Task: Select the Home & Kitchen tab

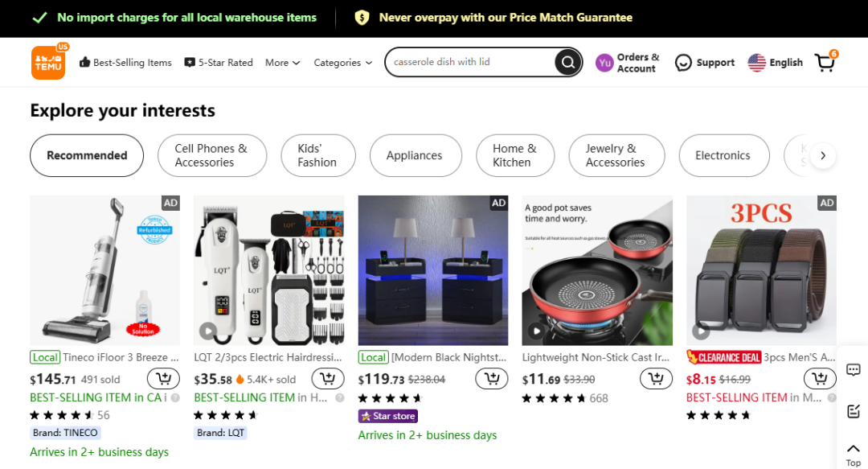Action: pos(514,155)
